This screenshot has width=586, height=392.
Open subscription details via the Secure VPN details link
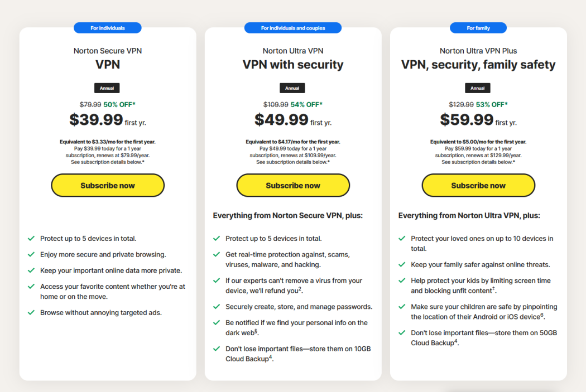107,162
